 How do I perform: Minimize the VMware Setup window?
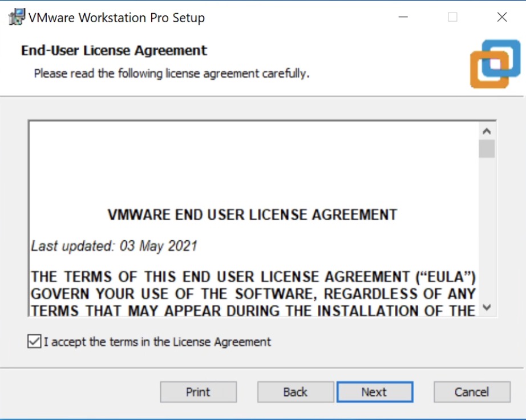tap(403, 17)
